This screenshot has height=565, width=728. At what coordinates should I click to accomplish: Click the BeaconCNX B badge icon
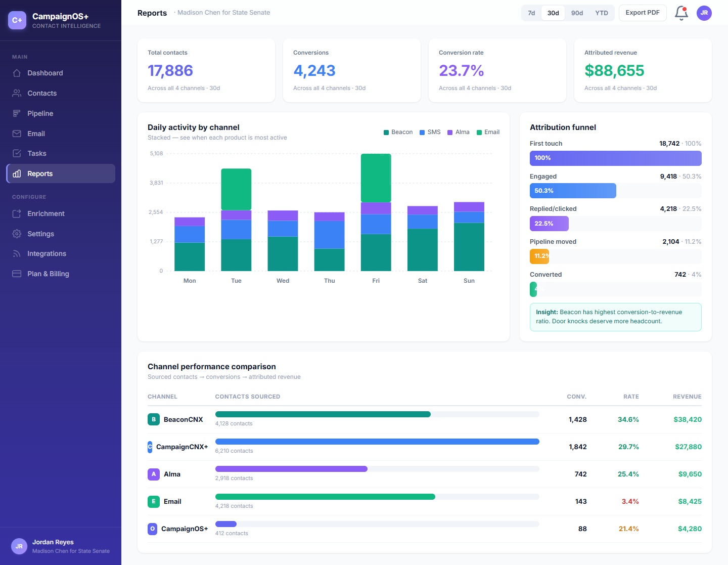(x=154, y=419)
